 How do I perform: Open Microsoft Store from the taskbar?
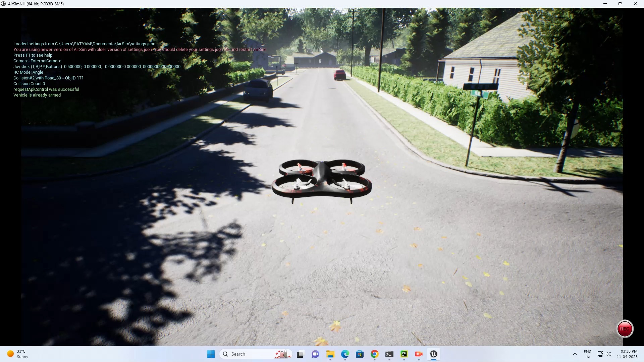click(360, 354)
